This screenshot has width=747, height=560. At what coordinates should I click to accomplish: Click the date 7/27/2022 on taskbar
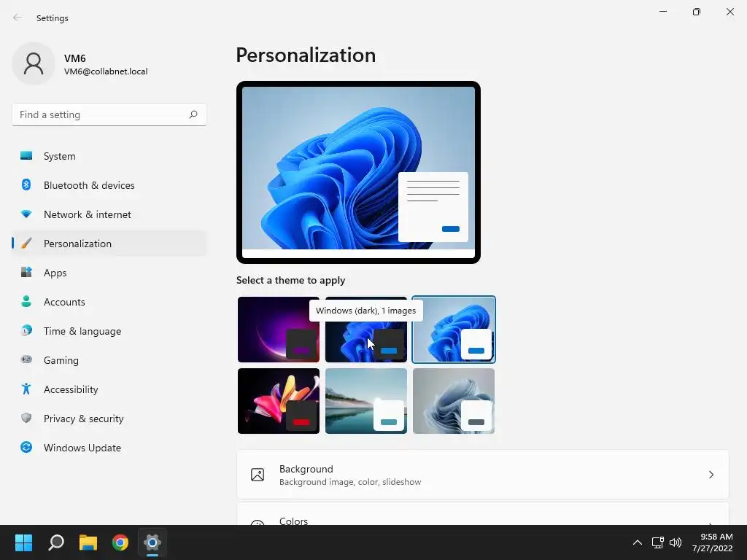[712, 548]
